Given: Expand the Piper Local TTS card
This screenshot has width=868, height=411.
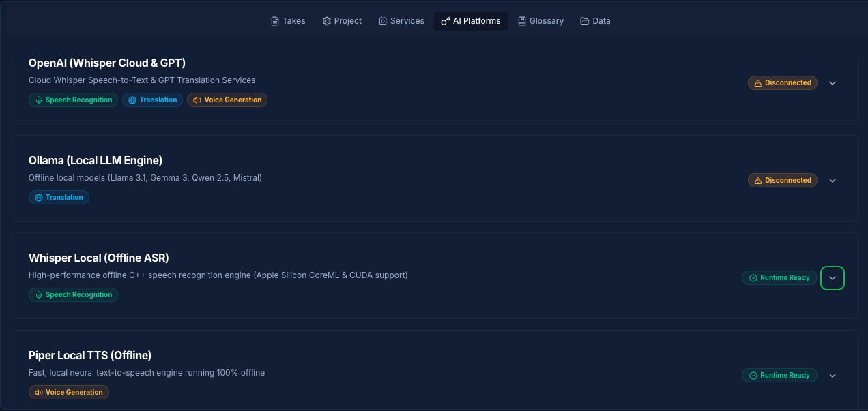Looking at the screenshot, I should [833, 376].
